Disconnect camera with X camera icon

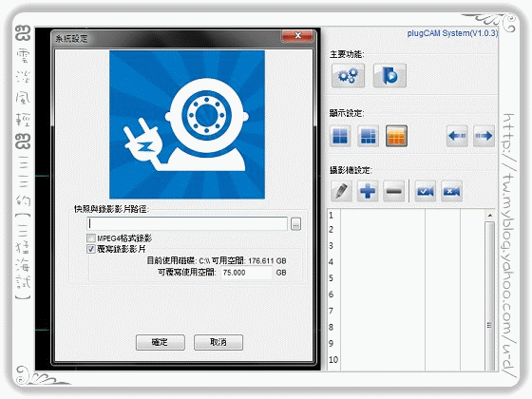[x=451, y=191]
